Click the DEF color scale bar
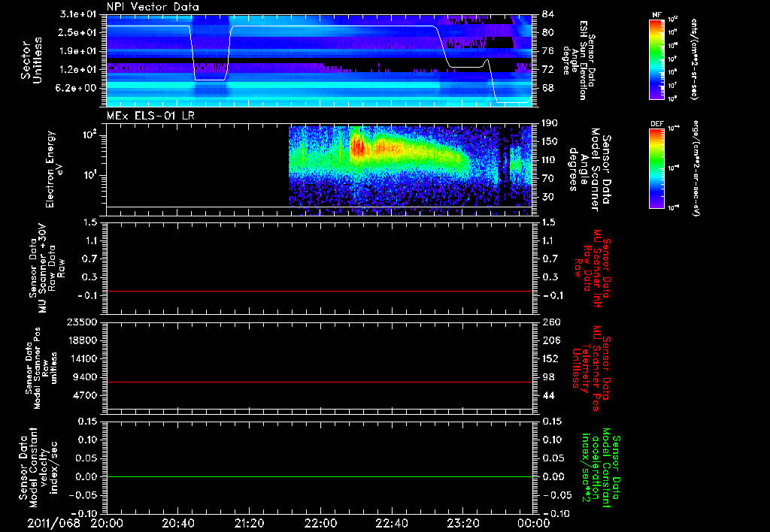This screenshot has width=770, height=532. (657, 168)
